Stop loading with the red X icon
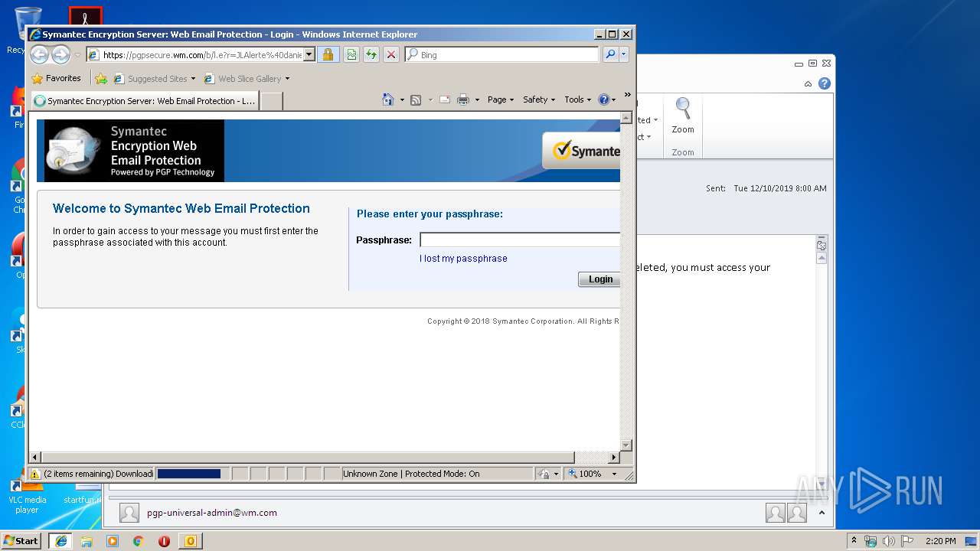This screenshot has width=980, height=551. pyautogui.click(x=391, y=54)
